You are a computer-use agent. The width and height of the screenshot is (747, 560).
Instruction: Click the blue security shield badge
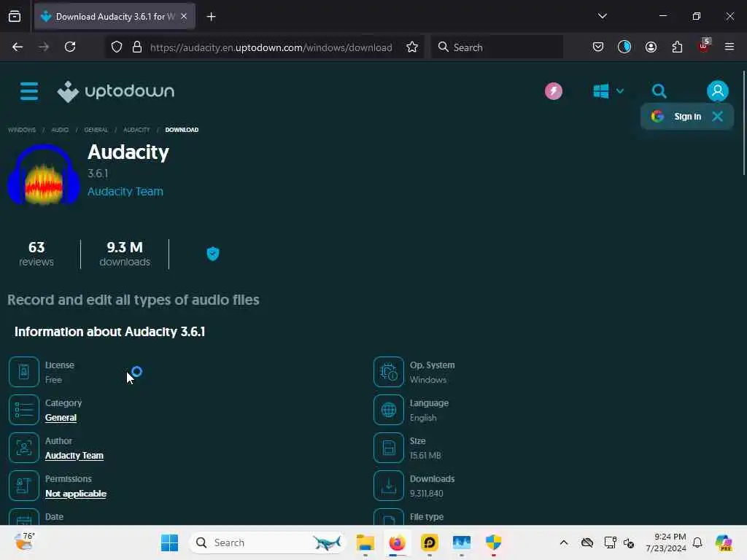coord(213,254)
